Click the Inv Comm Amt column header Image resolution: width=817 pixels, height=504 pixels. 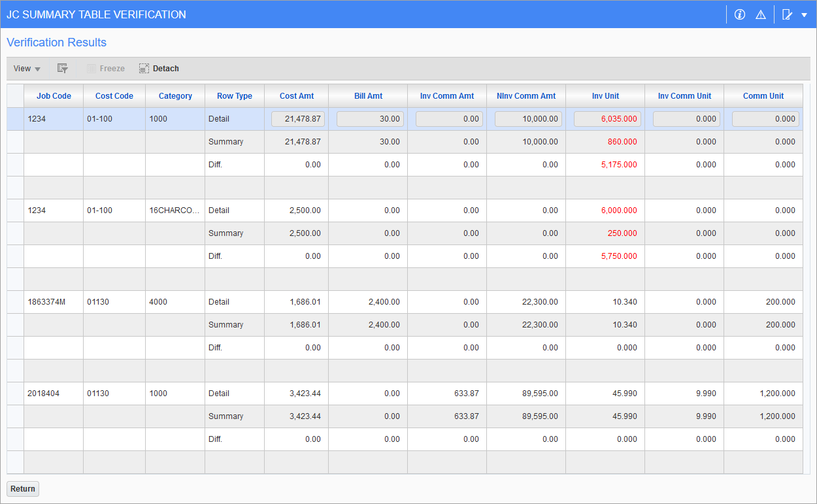tap(447, 95)
